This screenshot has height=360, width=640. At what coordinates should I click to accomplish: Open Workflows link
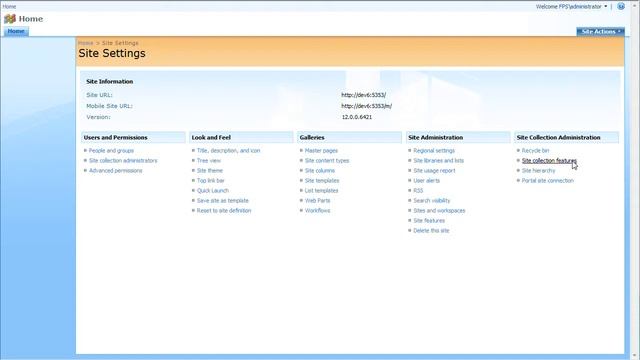pos(318,211)
